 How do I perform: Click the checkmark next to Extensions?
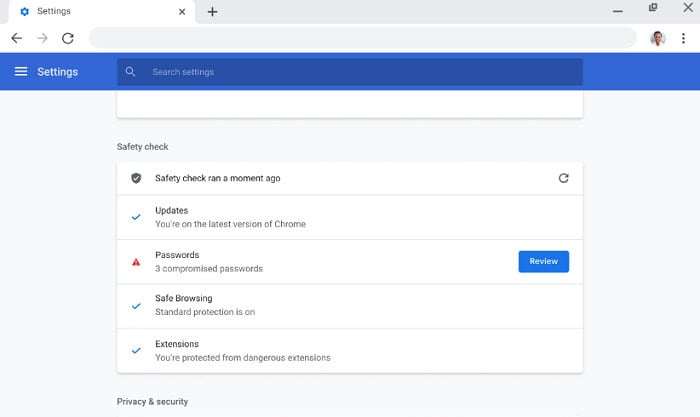[136, 350]
